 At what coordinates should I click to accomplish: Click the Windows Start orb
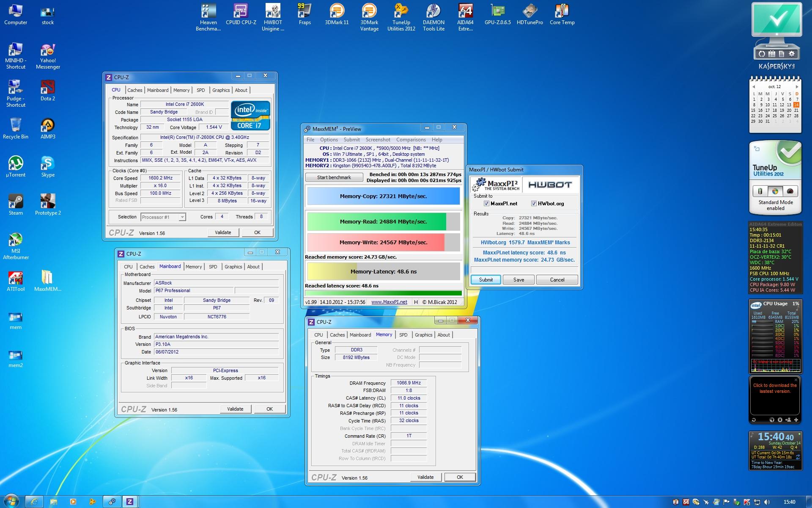11,501
